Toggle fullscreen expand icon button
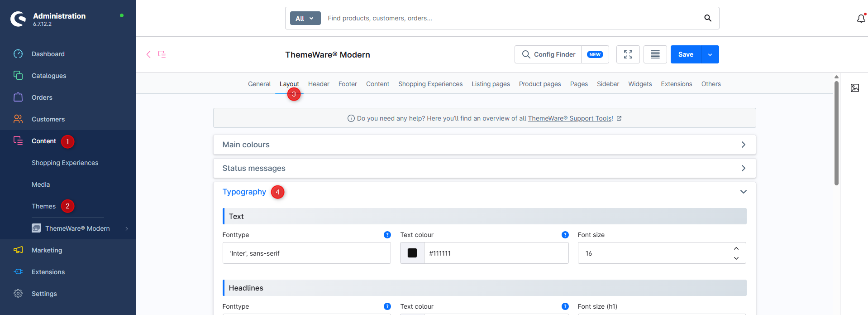868x315 pixels. pos(628,54)
